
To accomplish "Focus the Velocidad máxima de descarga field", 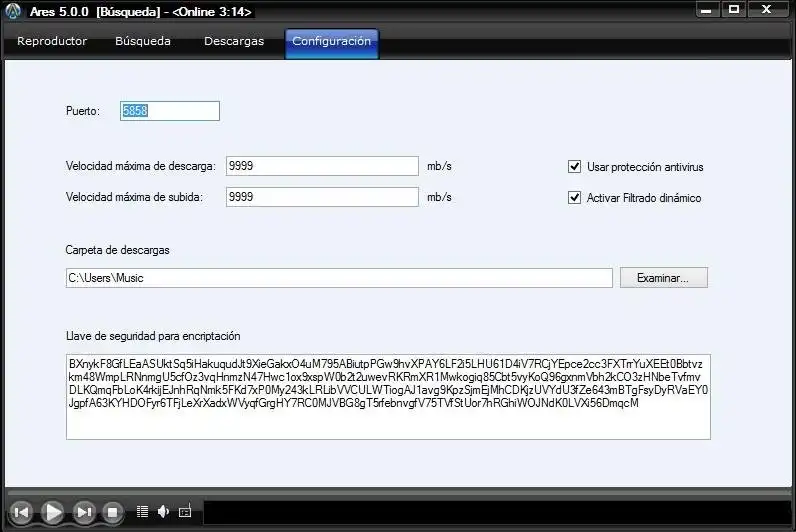I will point(322,166).
